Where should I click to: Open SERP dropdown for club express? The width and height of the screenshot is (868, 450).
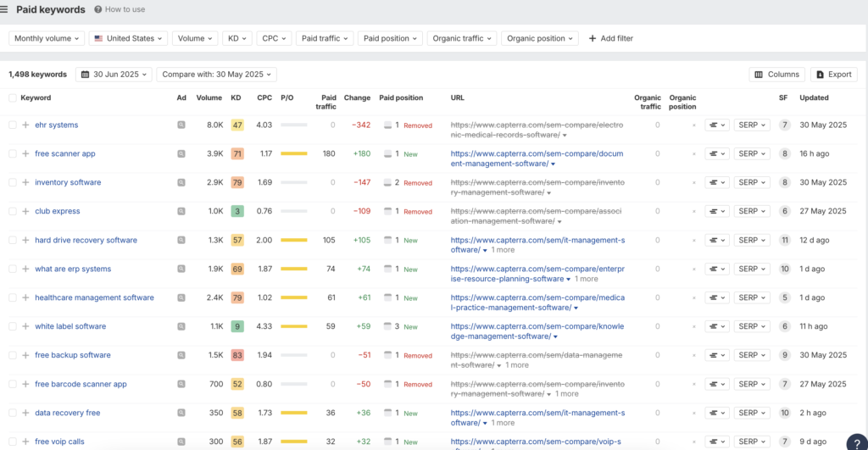click(752, 211)
